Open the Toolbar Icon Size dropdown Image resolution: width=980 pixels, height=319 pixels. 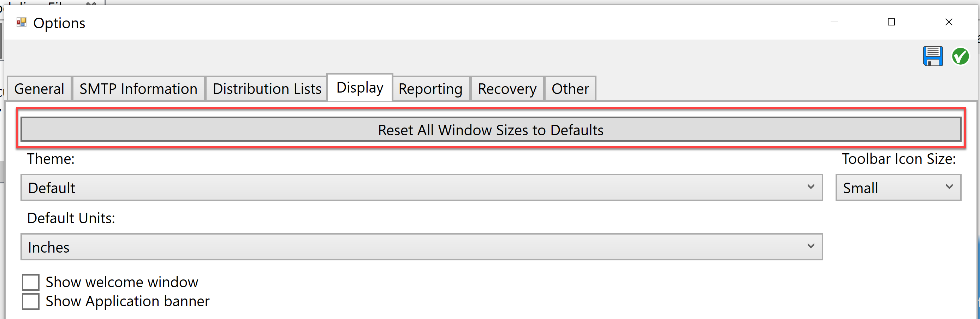point(898,187)
